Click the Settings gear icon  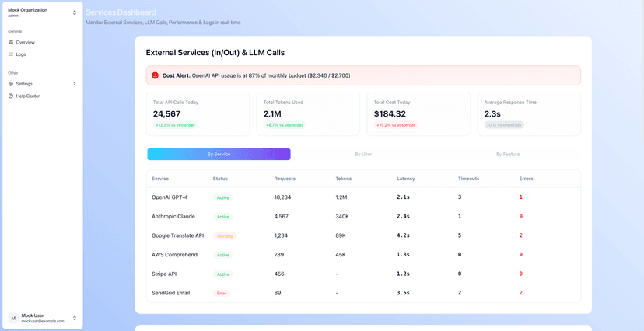click(x=11, y=84)
